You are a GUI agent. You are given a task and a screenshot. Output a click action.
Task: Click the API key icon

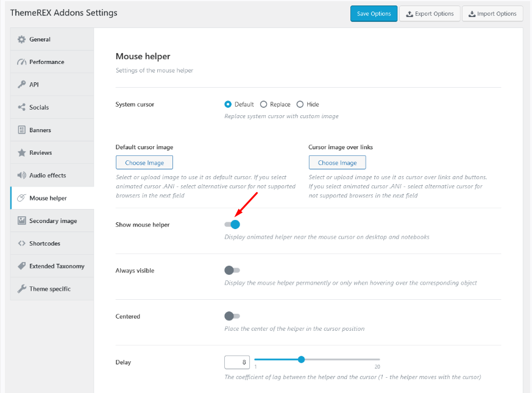coord(22,85)
